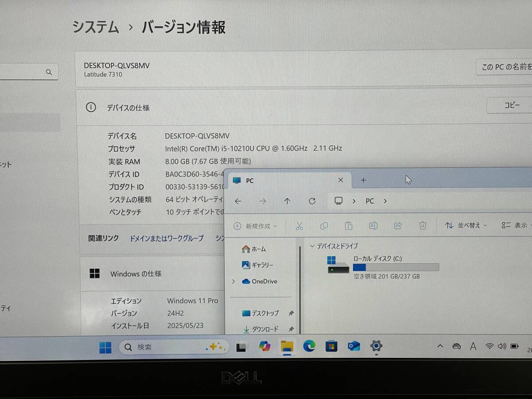Select the PC tab in File Explorer
Image resolution: width=532 pixels, height=399 pixels.
pyautogui.click(x=289, y=180)
